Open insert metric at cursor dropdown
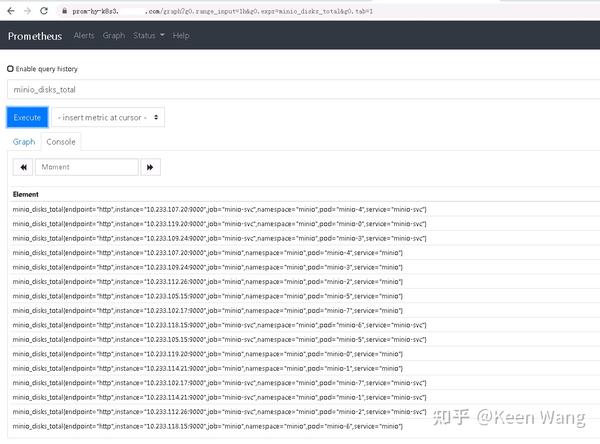The width and height of the screenshot is (600, 444). [108, 118]
